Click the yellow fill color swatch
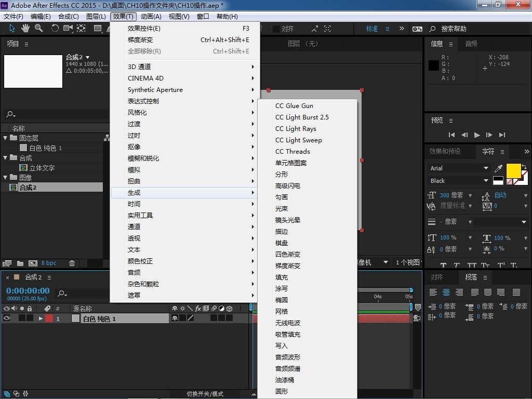This screenshot has height=399, width=532. [513, 170]
